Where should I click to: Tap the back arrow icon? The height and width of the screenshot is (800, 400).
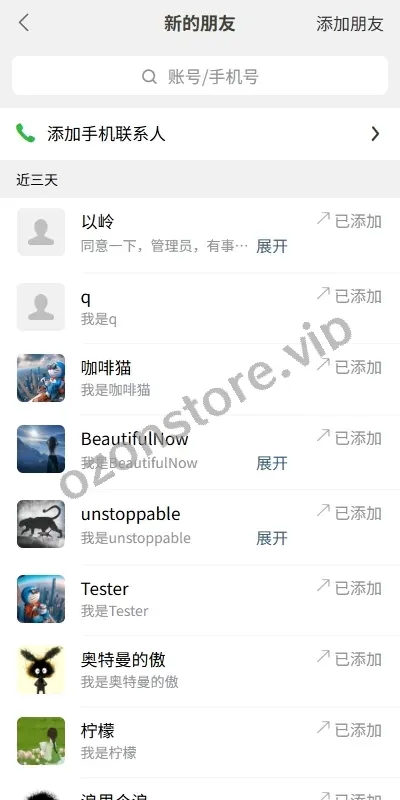[x=23, y=23]
